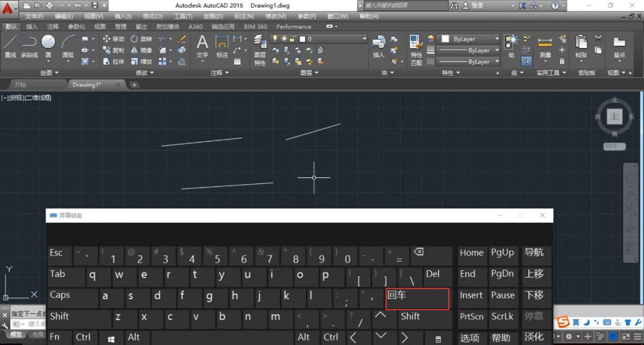Toggle the left Shift key on the on-screen keyboard
This screenshot has width=644, height=345.
[60, 316]
